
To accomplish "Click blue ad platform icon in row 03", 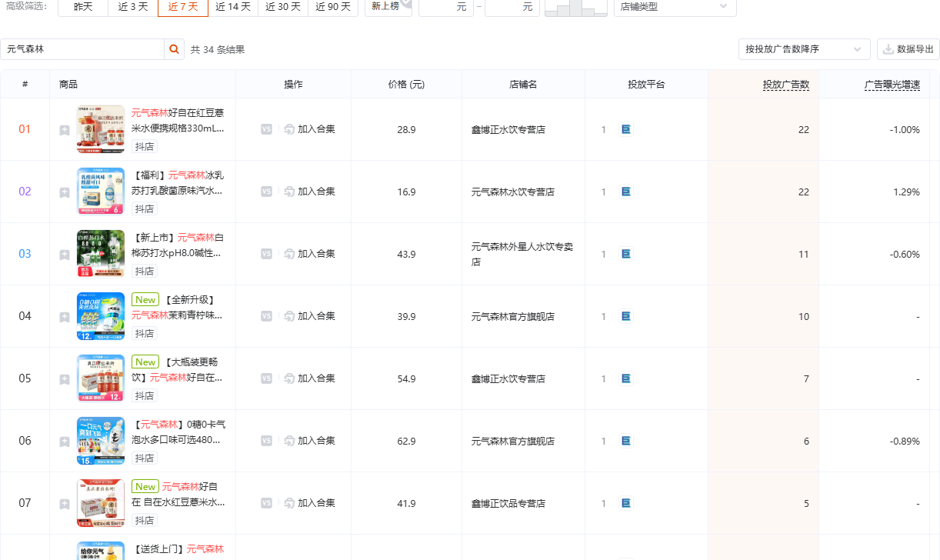I will 626,254.
